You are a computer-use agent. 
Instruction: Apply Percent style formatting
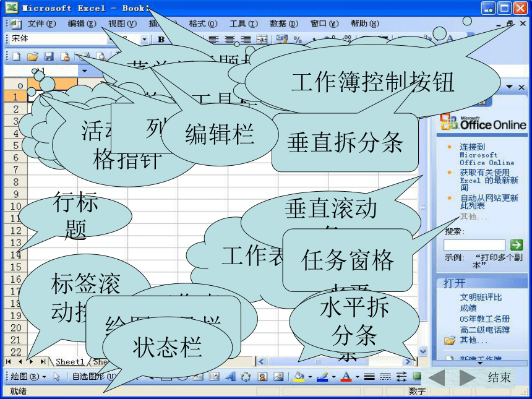point(297,40)
